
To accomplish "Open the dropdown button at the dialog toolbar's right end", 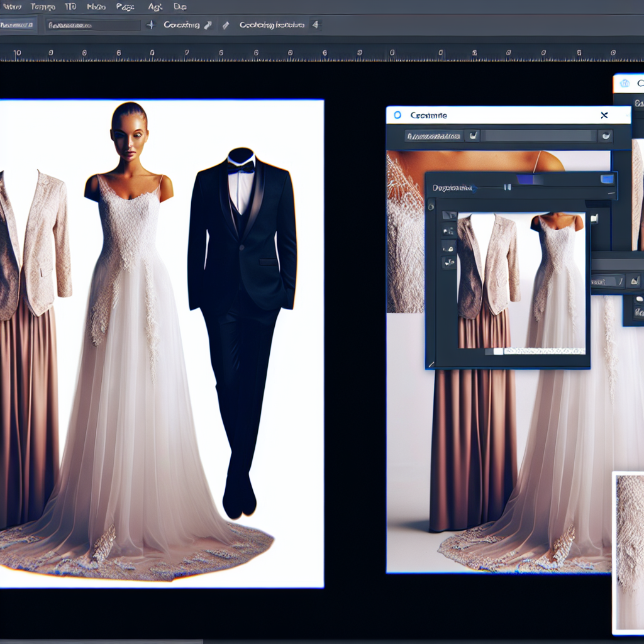I will click(605, 135).
